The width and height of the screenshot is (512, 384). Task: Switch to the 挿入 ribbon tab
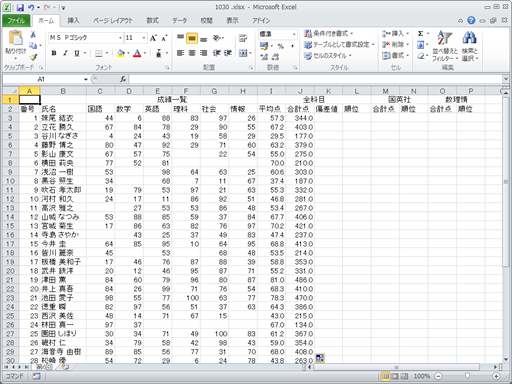(73, 21)
